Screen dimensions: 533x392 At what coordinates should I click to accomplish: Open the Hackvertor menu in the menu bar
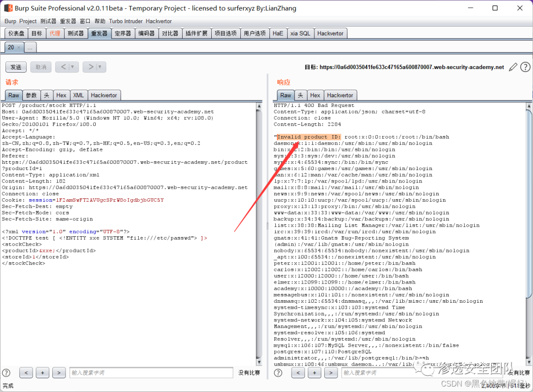(159, 21)
